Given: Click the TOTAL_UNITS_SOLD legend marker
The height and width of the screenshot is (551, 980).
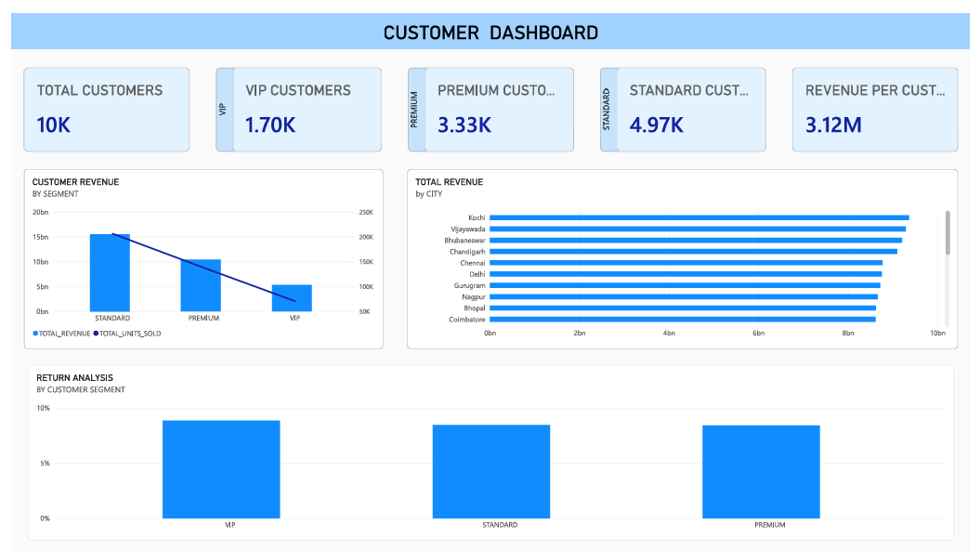Looking at the screenshot, I should pos(96,334).
